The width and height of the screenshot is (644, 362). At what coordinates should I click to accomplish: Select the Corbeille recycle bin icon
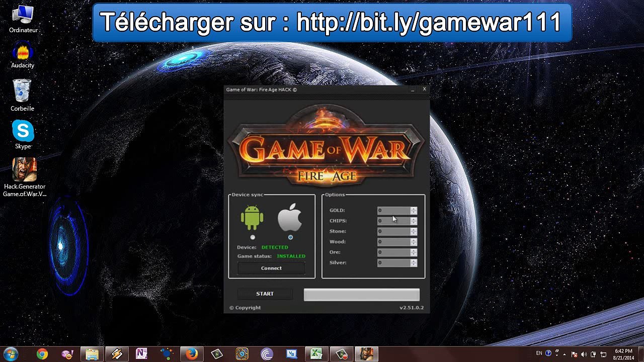(22, 96)
